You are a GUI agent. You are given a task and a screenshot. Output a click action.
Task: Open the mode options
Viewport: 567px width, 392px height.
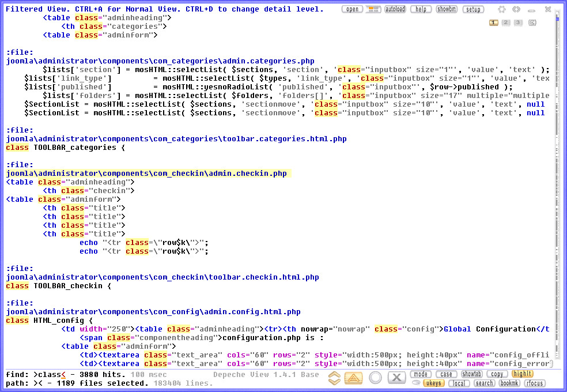421,374
